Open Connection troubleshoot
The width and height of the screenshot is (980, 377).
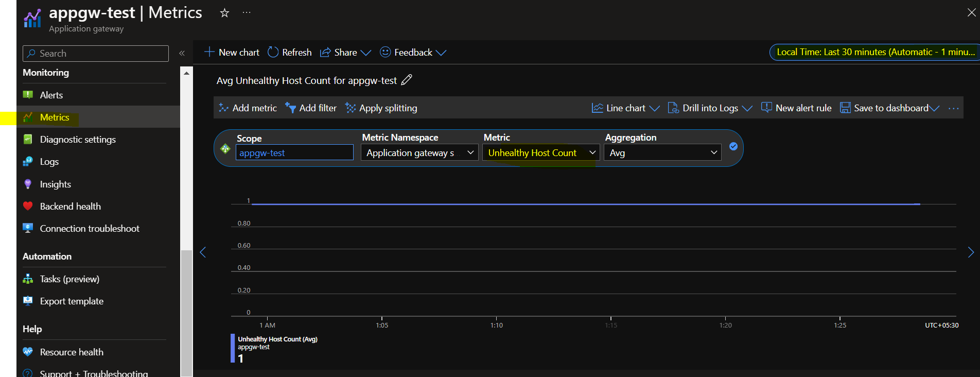click(x=90, y=228)
